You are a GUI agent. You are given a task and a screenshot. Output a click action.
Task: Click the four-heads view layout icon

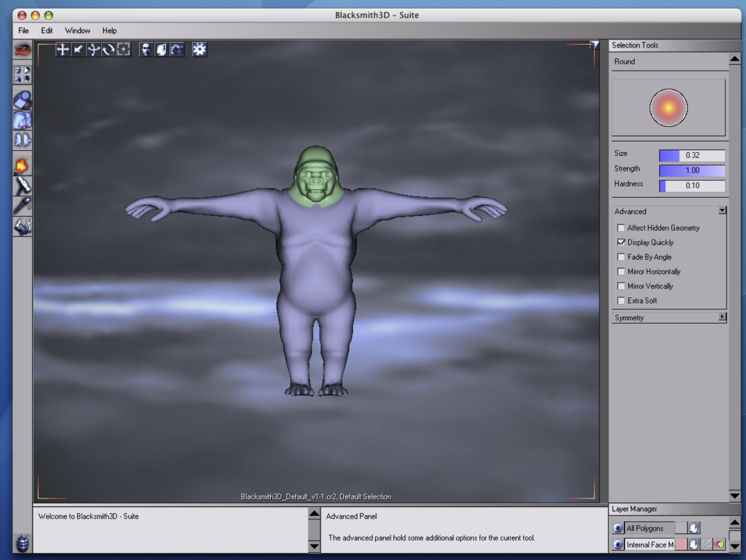(x=22, y=74)
